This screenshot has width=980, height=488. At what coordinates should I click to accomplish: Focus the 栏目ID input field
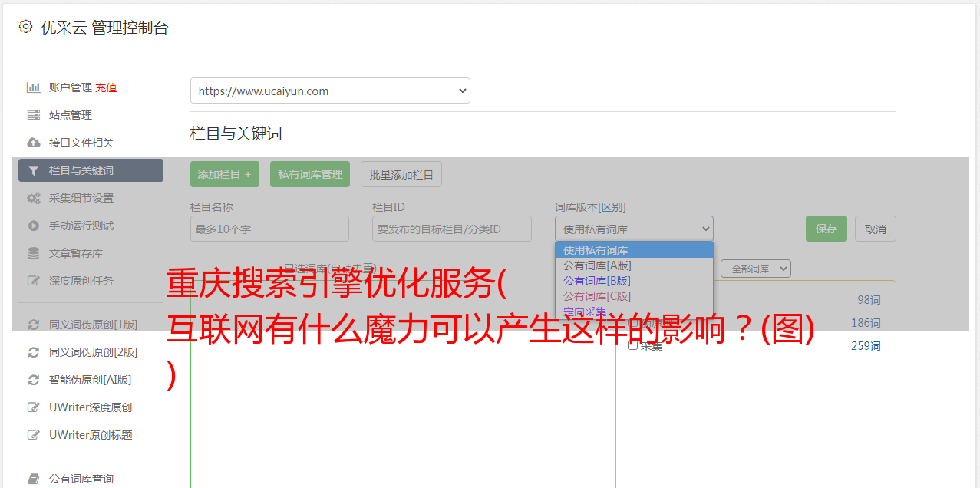[x=452, y=229]
